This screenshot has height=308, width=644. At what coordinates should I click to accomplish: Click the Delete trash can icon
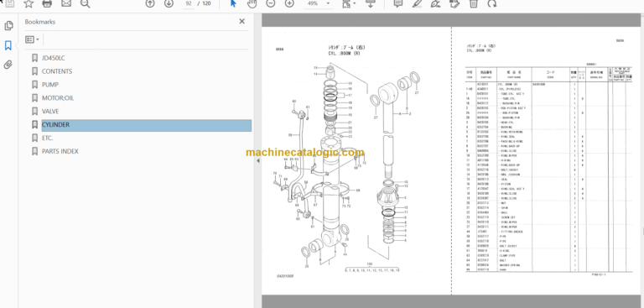tap(473, 3)
